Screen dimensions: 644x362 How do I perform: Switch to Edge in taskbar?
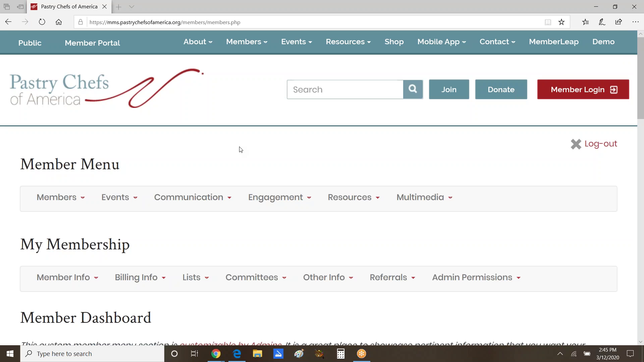pyautogui.click(x=237, y=354)
